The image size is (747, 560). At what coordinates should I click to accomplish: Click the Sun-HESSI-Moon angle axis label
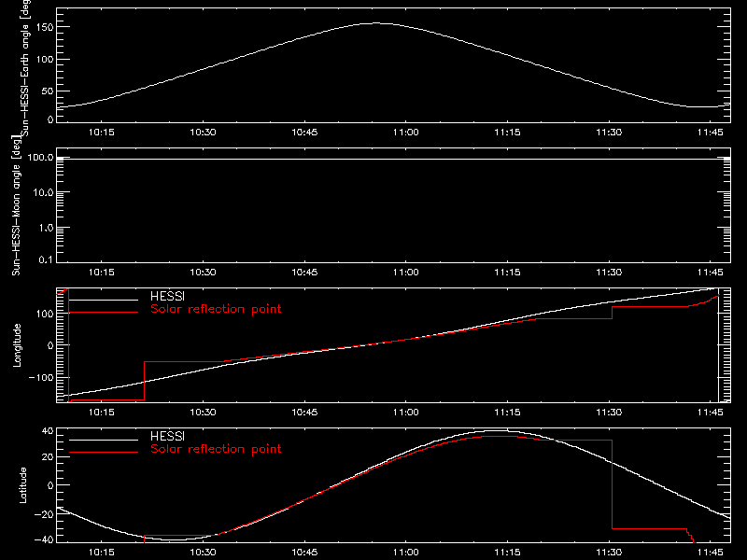(x=16, y=205)
